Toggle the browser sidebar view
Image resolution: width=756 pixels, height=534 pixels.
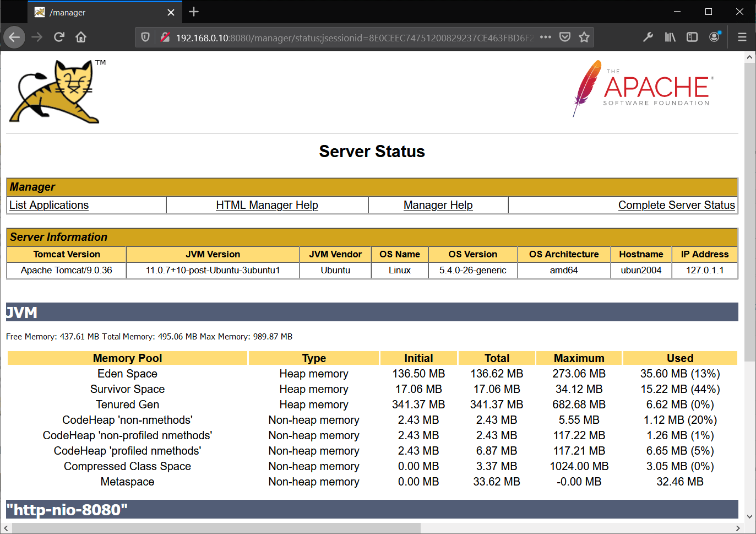pos(692,37)
